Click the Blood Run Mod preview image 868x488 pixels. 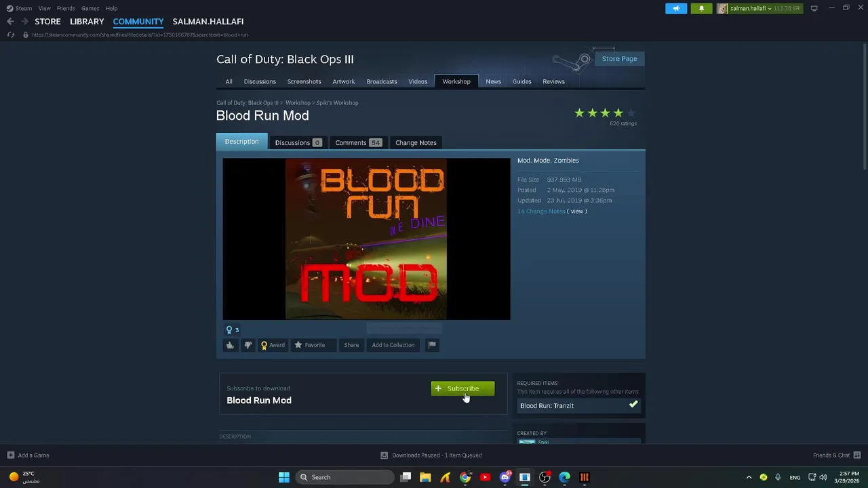(366, 239)
